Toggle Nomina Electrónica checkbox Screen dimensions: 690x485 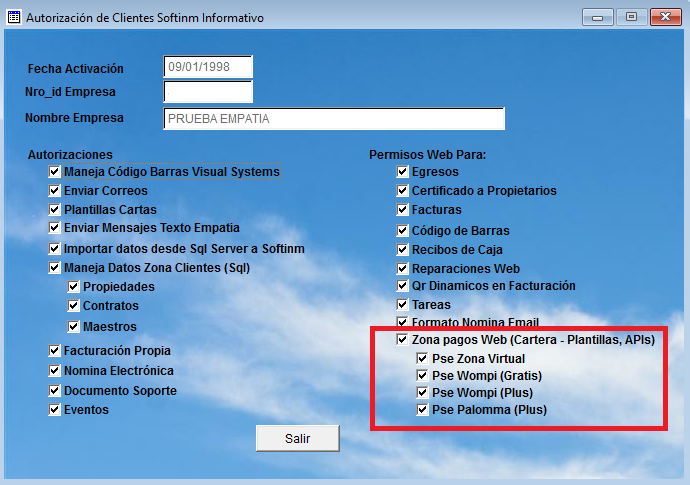point(54,371)
